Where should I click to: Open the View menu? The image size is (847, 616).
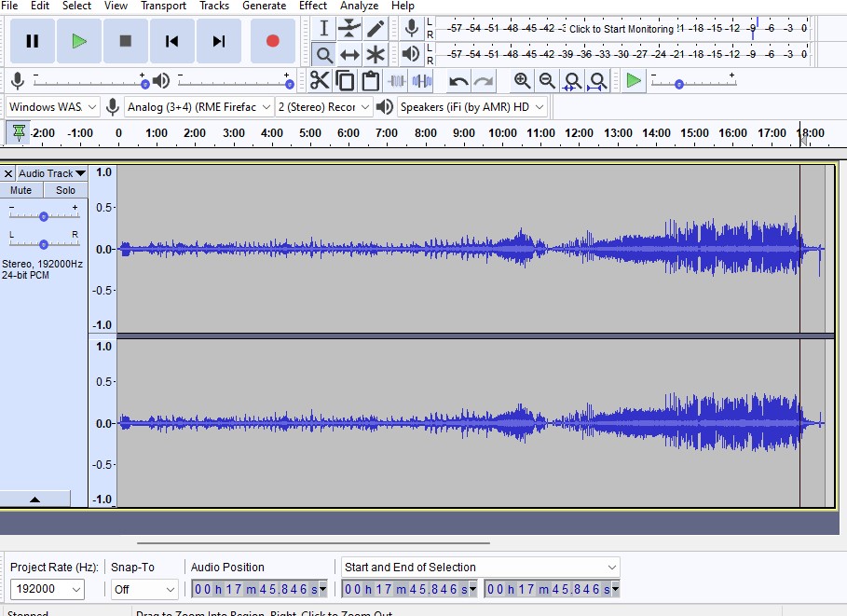point(116,6)
